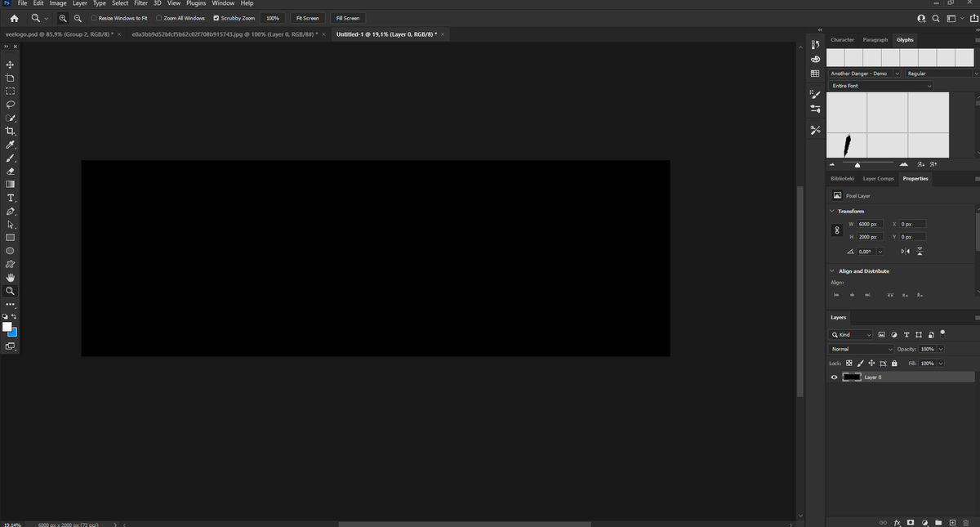
Task: Disable Scrubby Zoom checkbox
Action: pyautogui.click(x=216, y=18)
